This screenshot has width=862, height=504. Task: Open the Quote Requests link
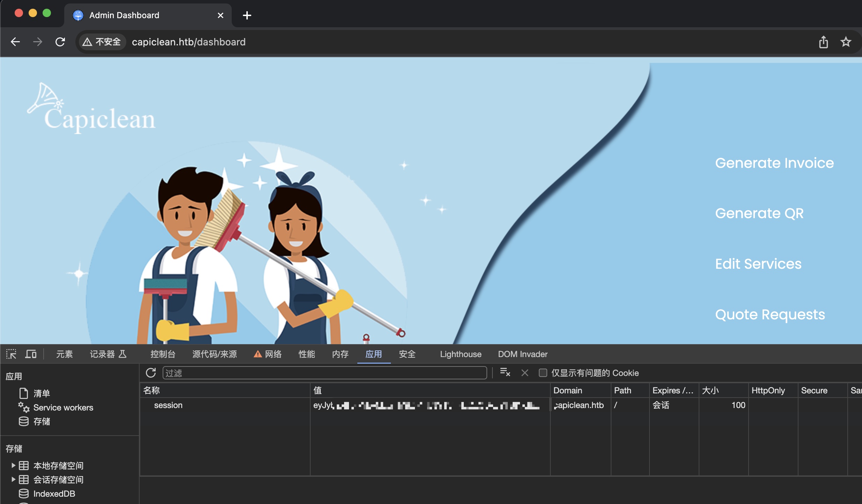[x=770, y=314]
